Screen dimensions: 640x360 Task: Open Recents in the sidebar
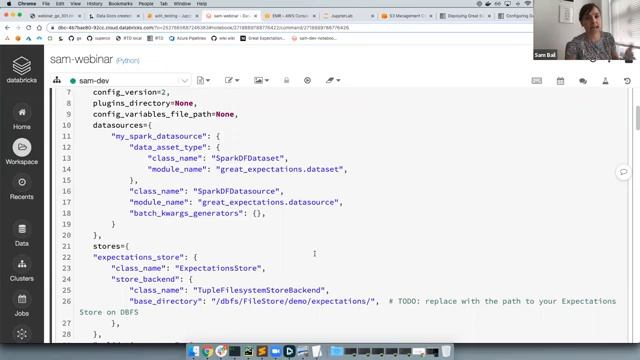(x=22, y=187)
